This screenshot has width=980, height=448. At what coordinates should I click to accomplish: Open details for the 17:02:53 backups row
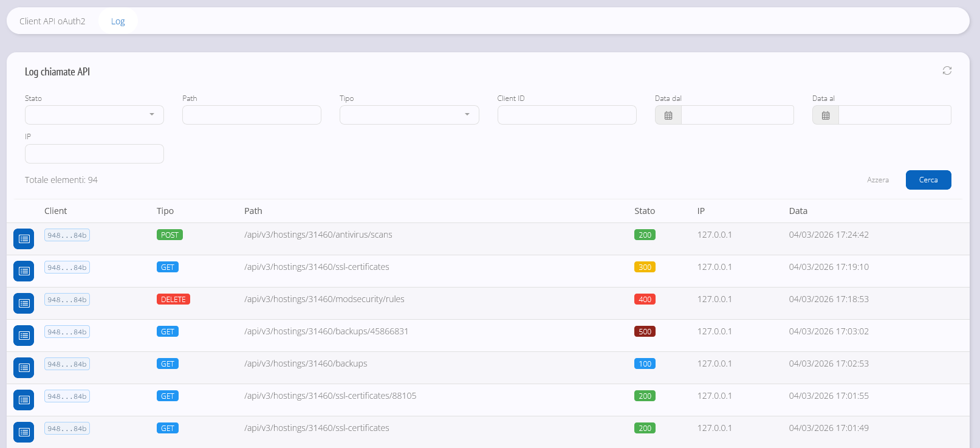pyautogui.click(x=24, y=368)
